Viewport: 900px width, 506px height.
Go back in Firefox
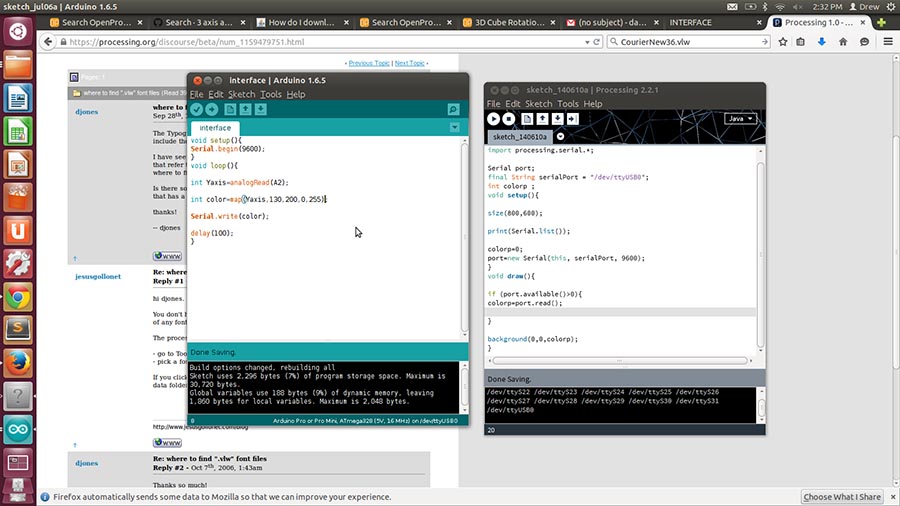coord(48,42)
